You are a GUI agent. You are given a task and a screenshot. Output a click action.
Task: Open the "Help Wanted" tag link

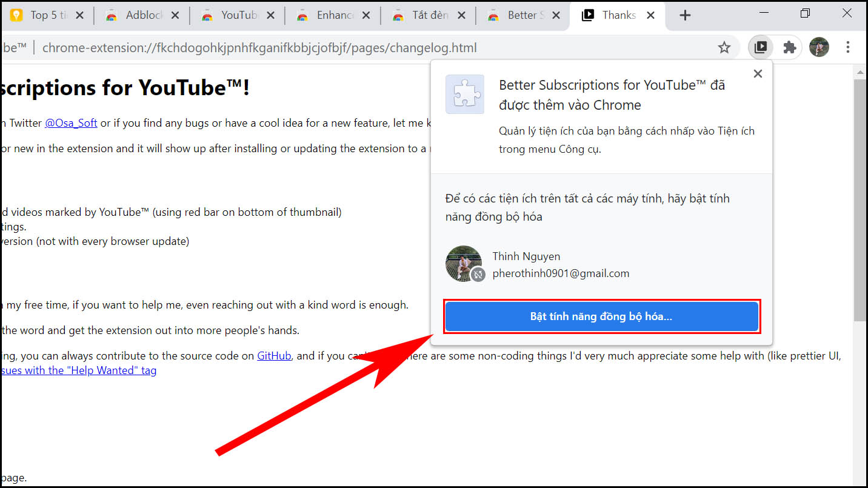pos(78,370)
